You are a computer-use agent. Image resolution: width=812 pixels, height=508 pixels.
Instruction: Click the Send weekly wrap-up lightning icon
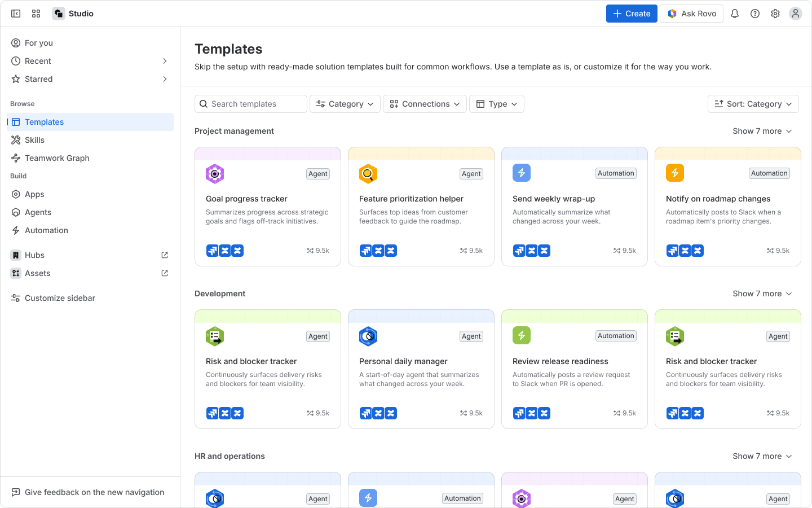point(522,173)
